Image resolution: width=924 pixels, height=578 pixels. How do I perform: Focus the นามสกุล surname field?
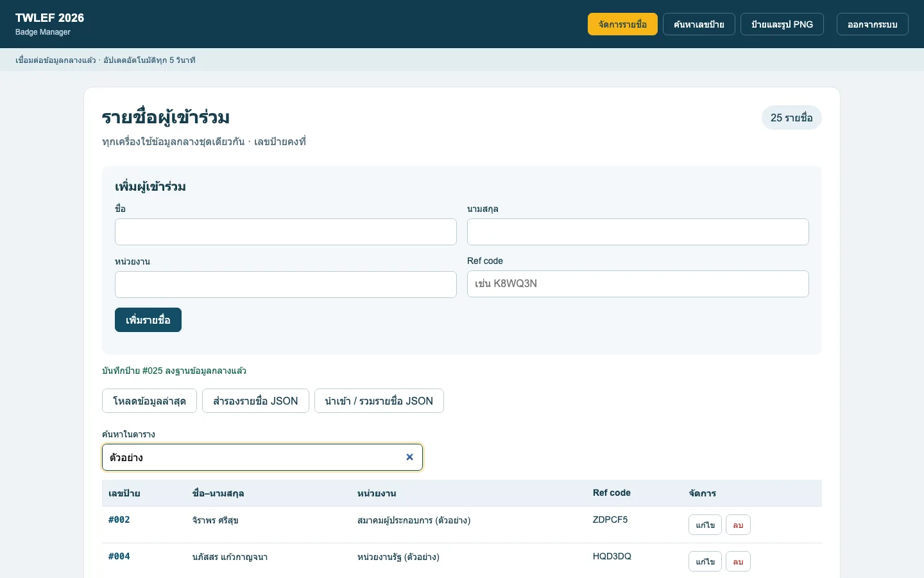(638, 232)
